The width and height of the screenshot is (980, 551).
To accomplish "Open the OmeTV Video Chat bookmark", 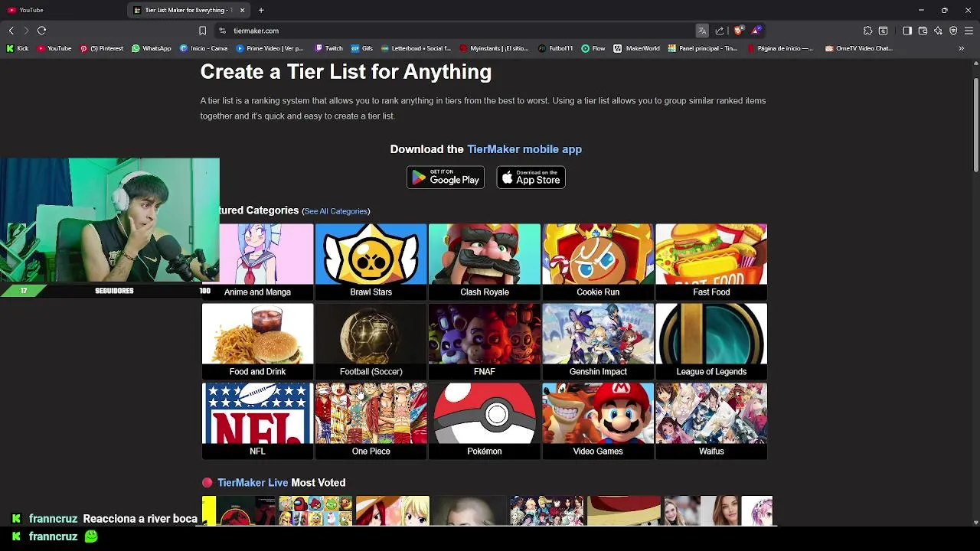I will [x=859, y=48].
